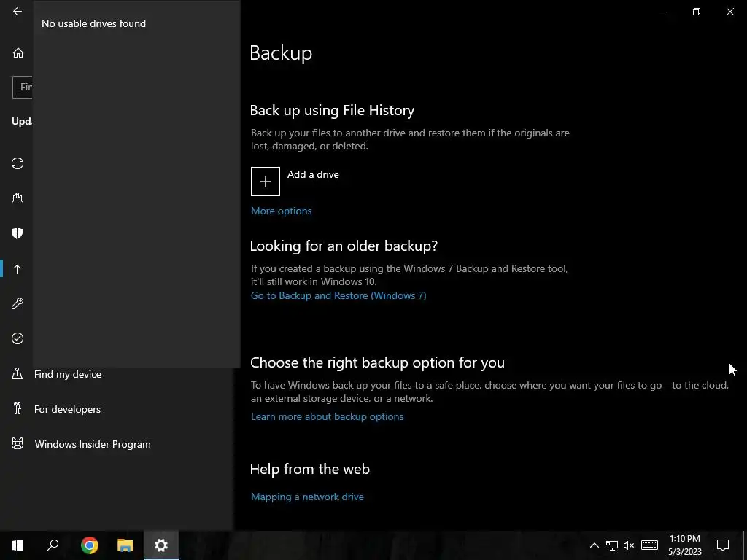747x560 pixels.
Task: Show hidden system tray icons
Action: 595,545
